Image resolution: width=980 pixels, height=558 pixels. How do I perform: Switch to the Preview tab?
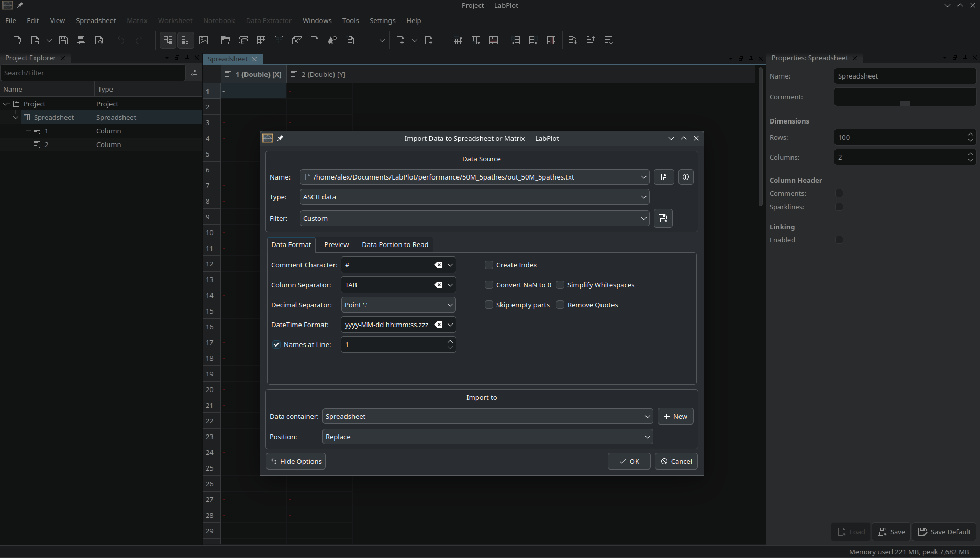(336, 244)
